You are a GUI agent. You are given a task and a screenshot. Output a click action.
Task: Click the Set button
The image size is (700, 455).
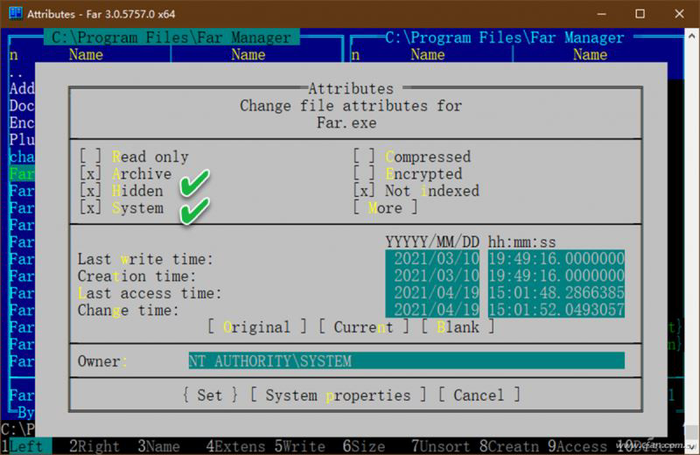click(x=209, y=395)
